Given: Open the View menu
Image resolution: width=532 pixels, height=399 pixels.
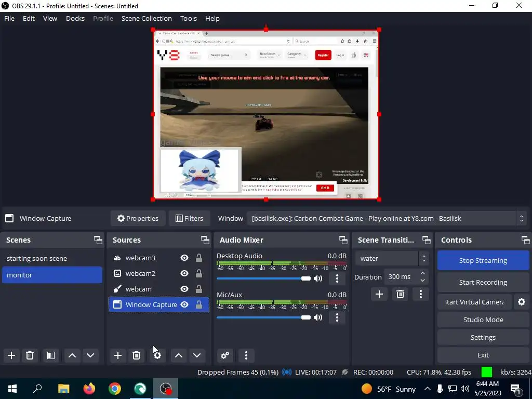Looking at the screenshot, I should click(50, 18).
